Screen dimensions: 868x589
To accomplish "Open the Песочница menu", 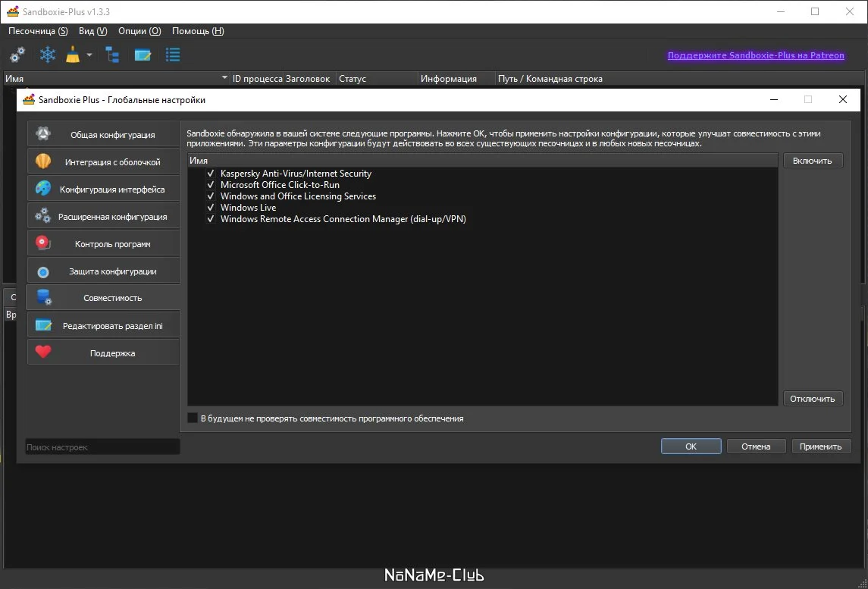I will pos(38,31).
